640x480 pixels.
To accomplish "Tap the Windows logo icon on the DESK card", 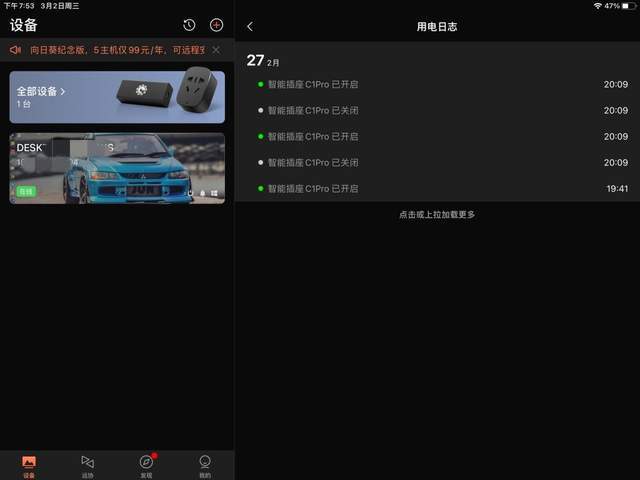I will point(214,193).
